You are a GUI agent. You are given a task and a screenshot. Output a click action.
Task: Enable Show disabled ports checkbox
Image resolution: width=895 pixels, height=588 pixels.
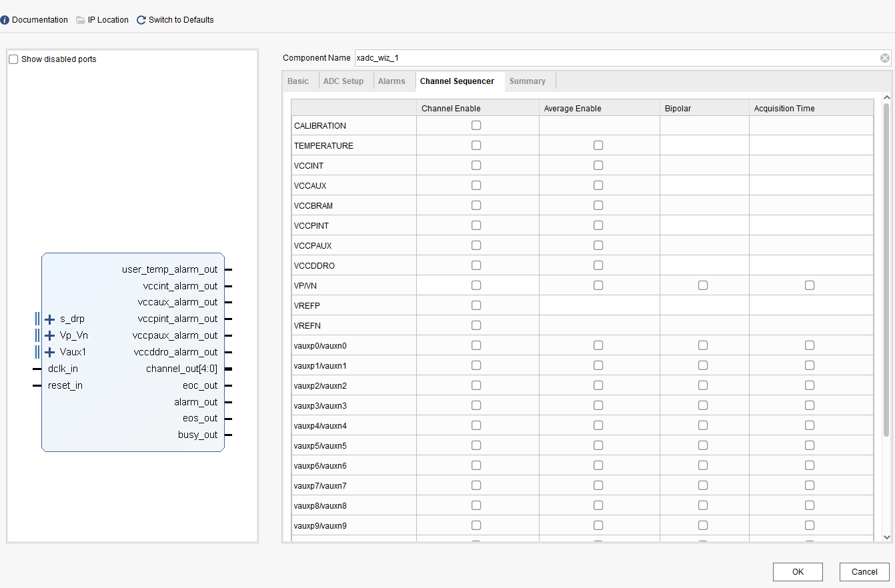tap(13, 59)
